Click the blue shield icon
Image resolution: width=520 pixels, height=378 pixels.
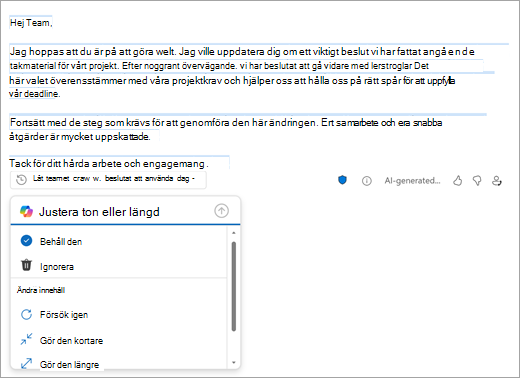point(342,180)
